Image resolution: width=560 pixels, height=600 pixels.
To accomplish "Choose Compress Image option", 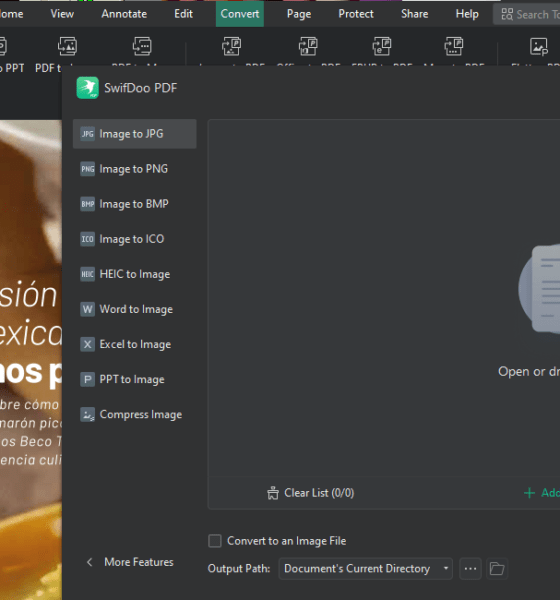I will tap(135, 415).
